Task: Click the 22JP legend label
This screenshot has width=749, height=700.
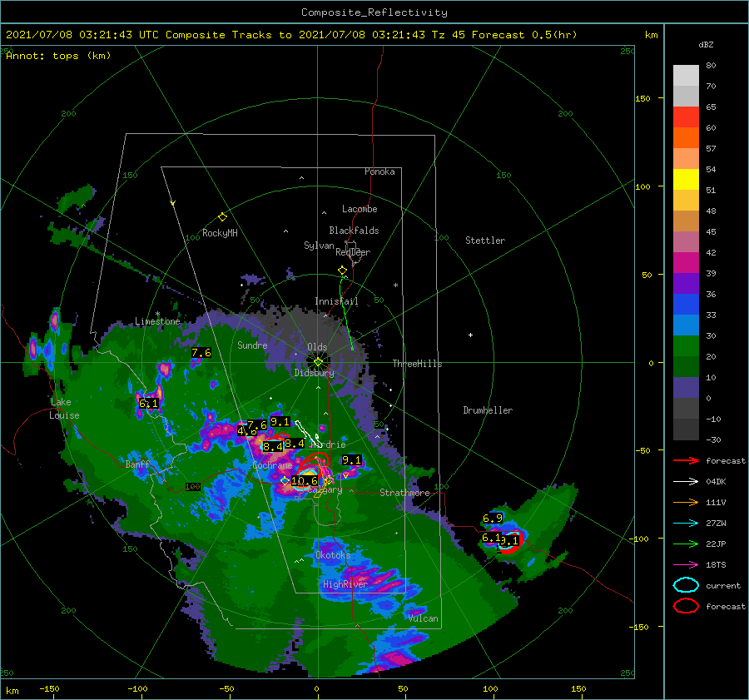Action: [x=716, y=544]
